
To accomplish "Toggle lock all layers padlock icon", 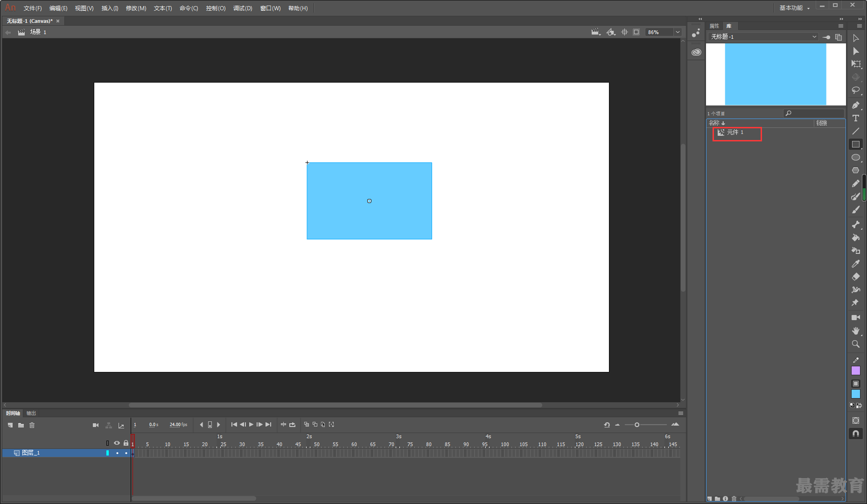I will (126, 443).
